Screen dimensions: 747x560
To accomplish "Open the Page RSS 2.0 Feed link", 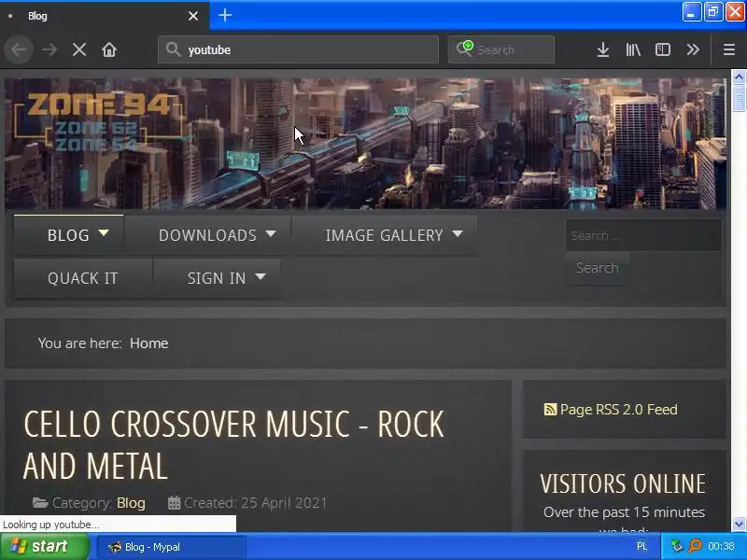I will [618, 410].
